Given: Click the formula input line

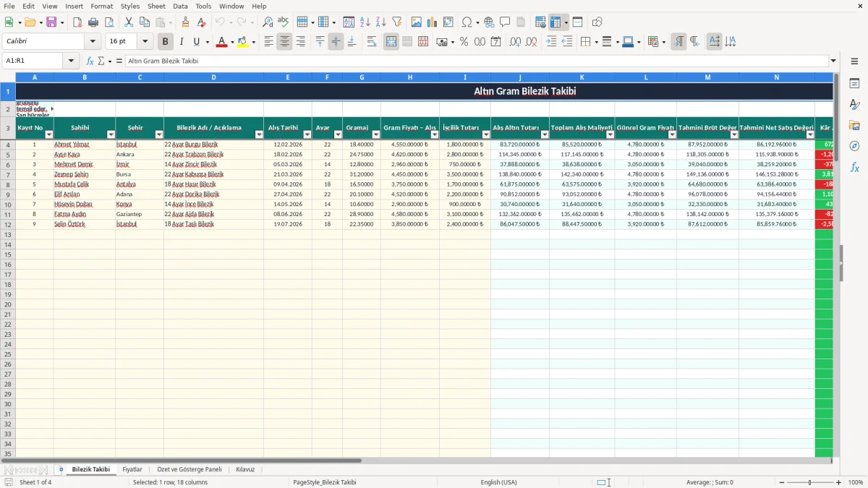Looking at the screenshot, I should [x=476, y=61].
